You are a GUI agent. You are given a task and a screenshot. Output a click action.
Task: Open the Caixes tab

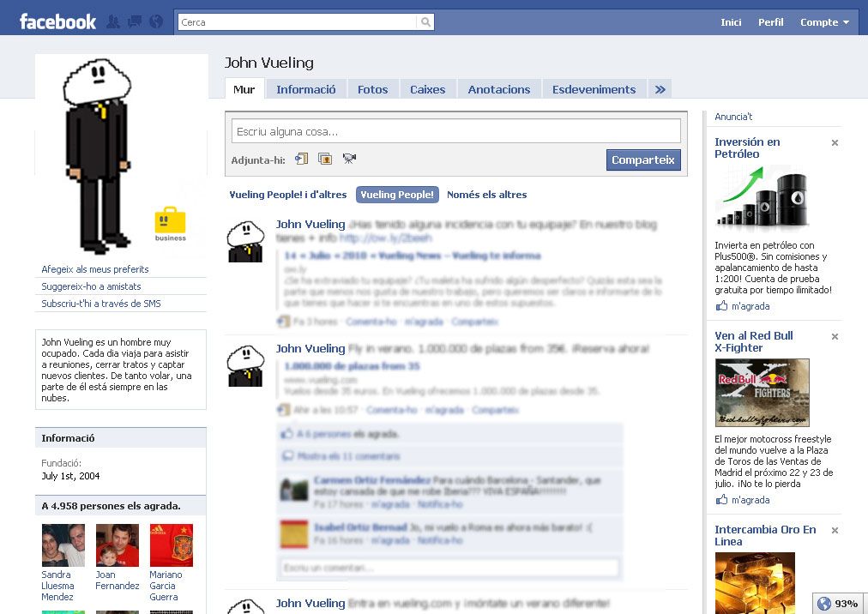click(427, 90)
